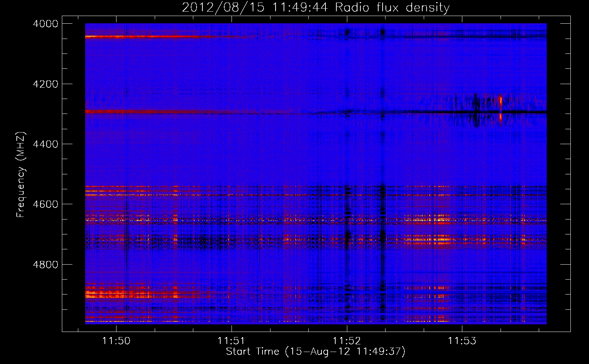Screen dimensions: 589x364
Task: Click the 11:51 time tick label
Action: click(232, 341)
